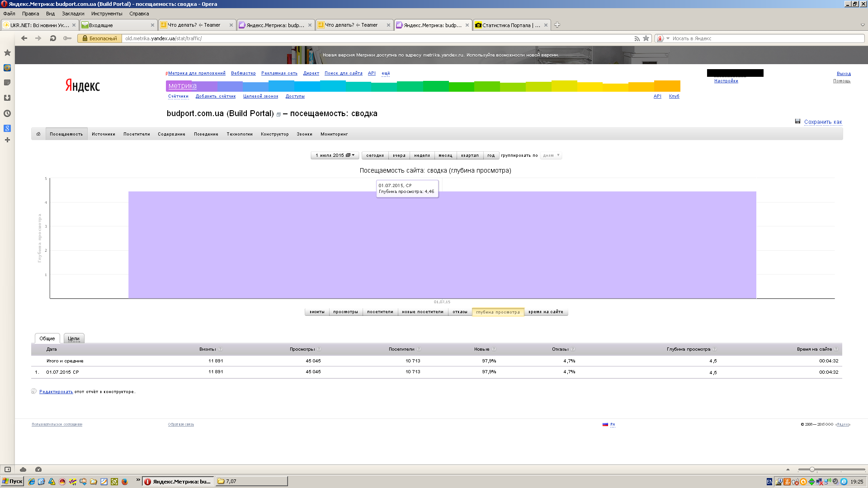Launch Internet Explorer from quick launch

tap(31, 482)
